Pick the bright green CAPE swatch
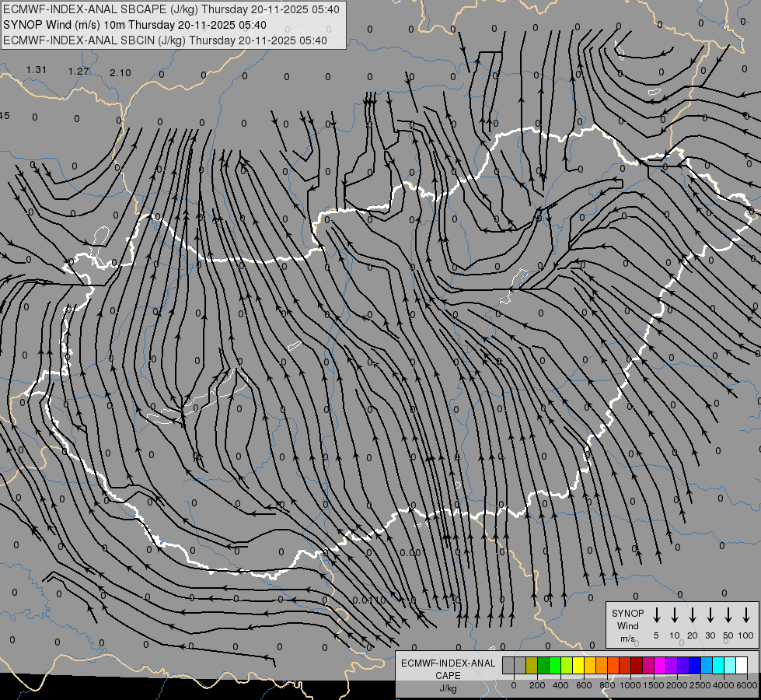This screenshot has height=700, width=761. click(x=555, y=665)
